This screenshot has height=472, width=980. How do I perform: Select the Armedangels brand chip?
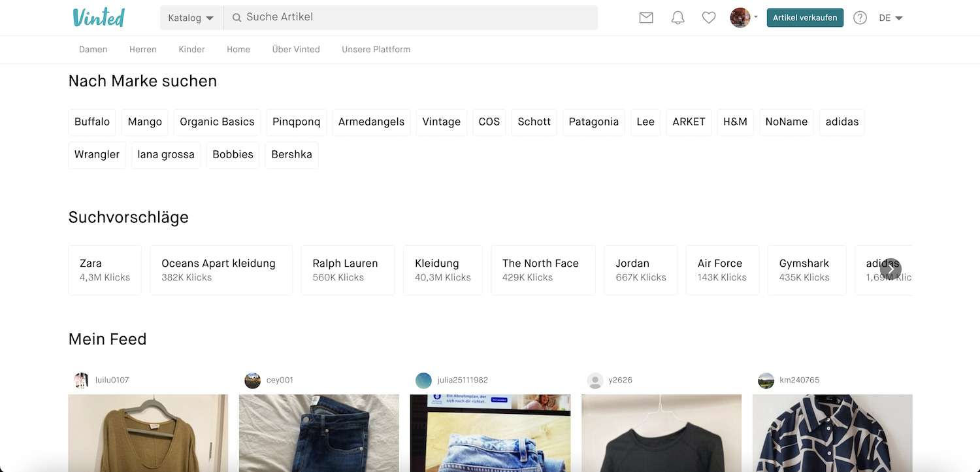[371, 122]
